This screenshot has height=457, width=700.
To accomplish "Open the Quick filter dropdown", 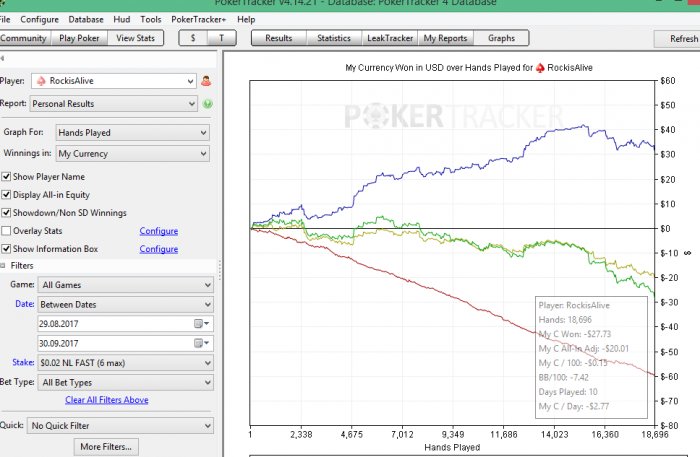I will point(120,425).
